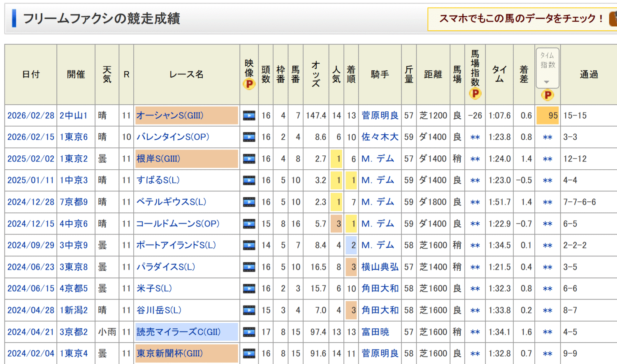
Task: Watch the 根岸S(GIII) race video
Action: [249, 159]
